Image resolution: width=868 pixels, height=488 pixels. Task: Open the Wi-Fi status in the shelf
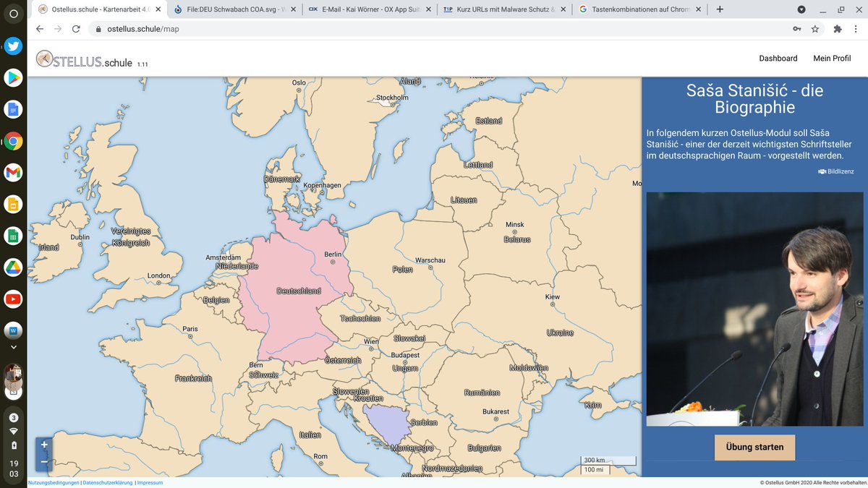click(13, 432)
